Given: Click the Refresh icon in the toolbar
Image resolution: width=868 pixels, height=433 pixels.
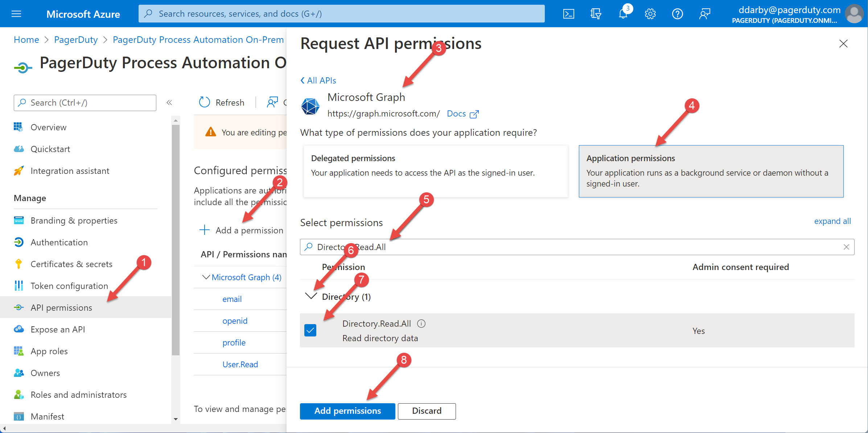Looking at the screenshot, I should click(205, 102).
